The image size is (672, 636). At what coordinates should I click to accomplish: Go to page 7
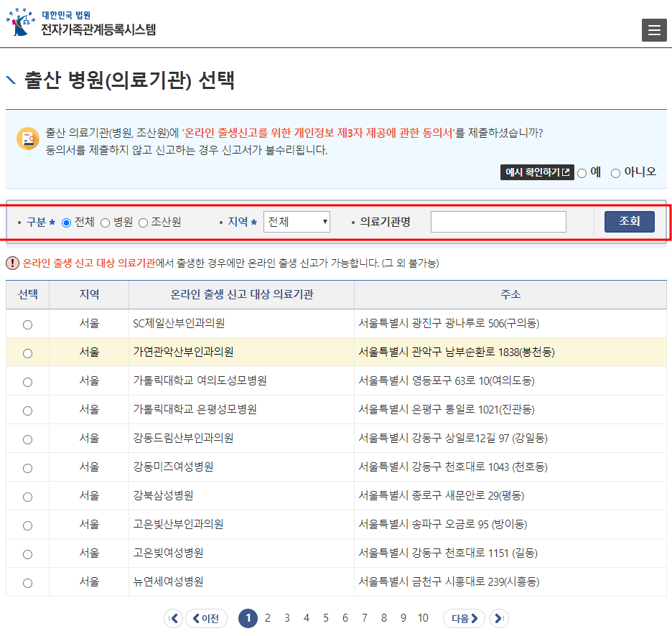364,618
